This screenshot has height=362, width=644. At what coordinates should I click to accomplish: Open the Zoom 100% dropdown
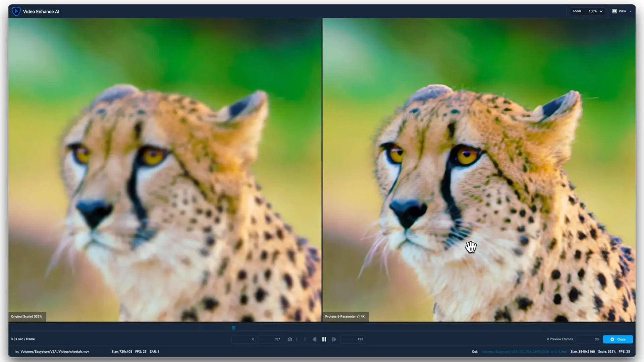coord(594,11)
